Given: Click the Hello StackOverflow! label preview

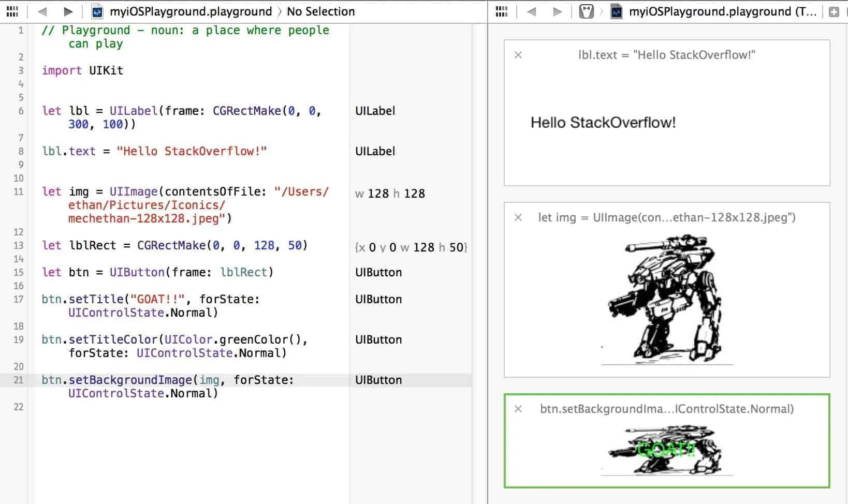Looking at the screenshot, I should point(603,123).
